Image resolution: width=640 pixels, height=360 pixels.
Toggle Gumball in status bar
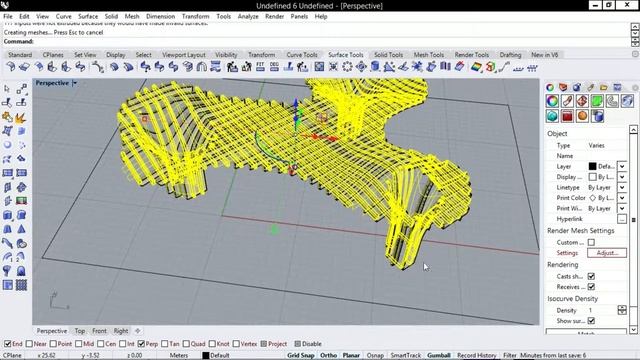pos(439,355)
